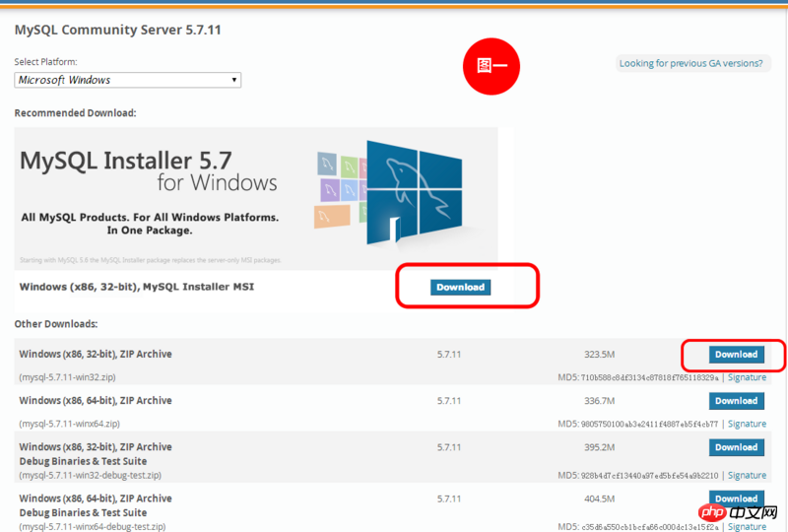
Task: Click the MySQL dolphin Windows logo graphic
Action: [414, 192]
